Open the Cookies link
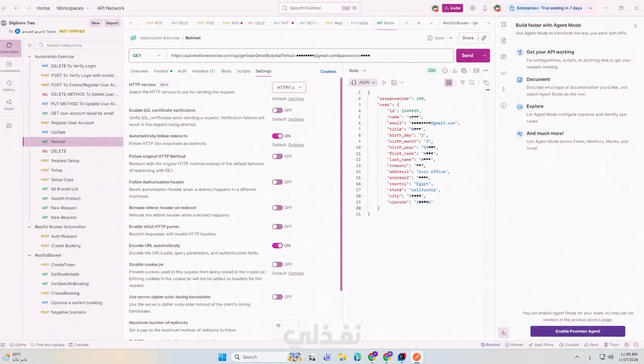Image resolution: width=644 pixels, height=364 pixels. point(328,71)
